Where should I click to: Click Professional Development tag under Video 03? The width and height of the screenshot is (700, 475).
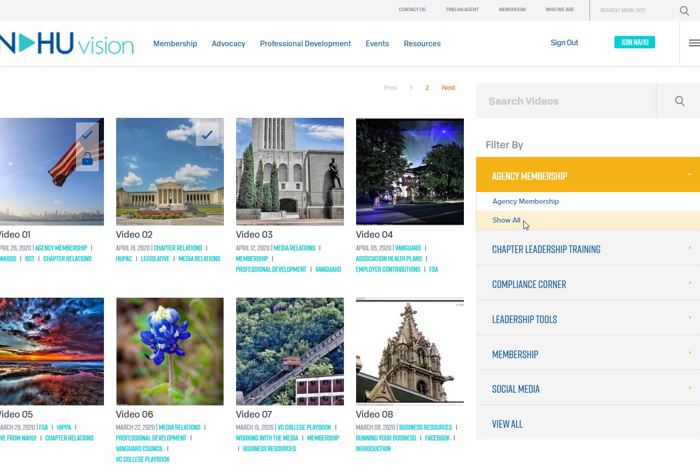[x=271, y=269]
